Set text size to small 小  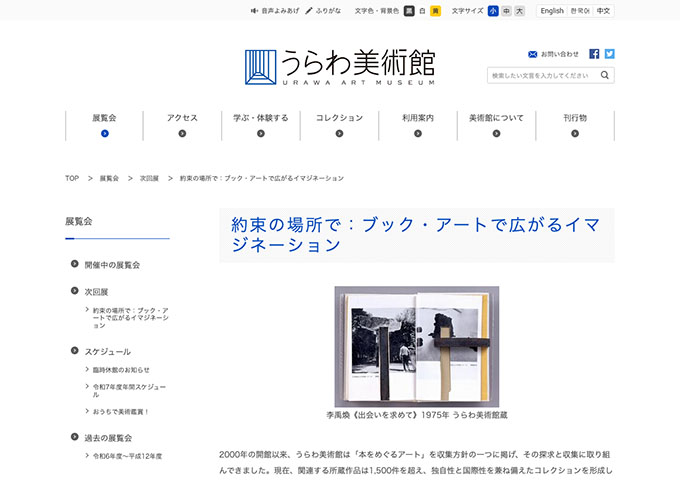[x=493, y=11]
